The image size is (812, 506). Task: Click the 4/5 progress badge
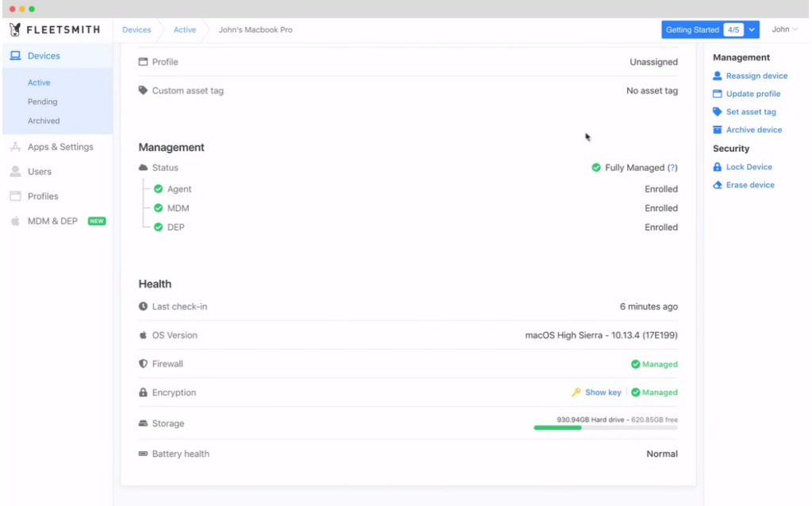(x=733, y=29)
